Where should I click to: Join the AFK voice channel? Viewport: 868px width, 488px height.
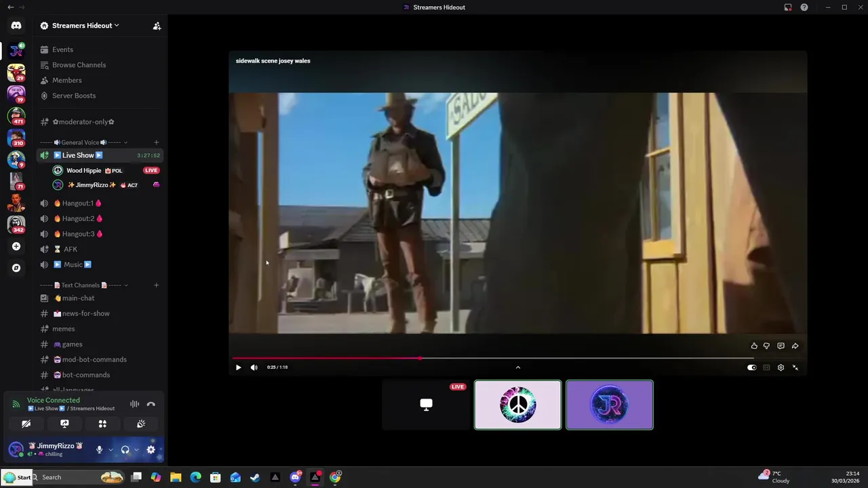pos(100,249)
